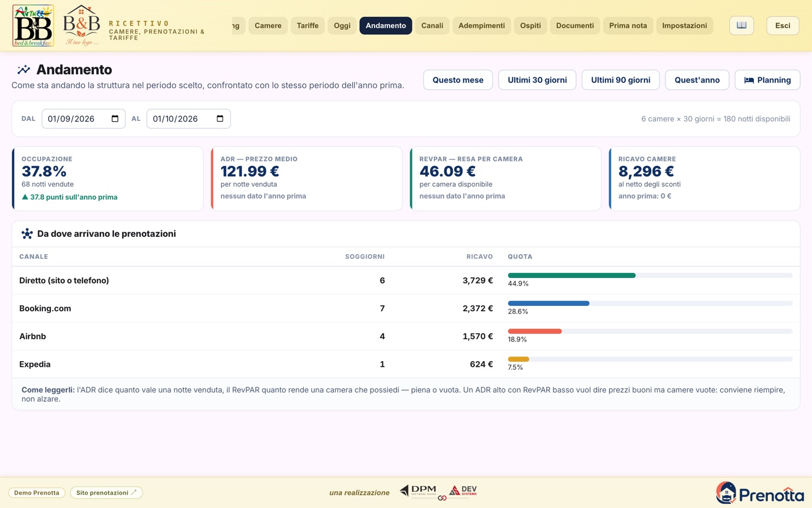This screenshot has width=812, height=508.
Task: Select Ultimi 30 giorni period
Action: point(537,80)
